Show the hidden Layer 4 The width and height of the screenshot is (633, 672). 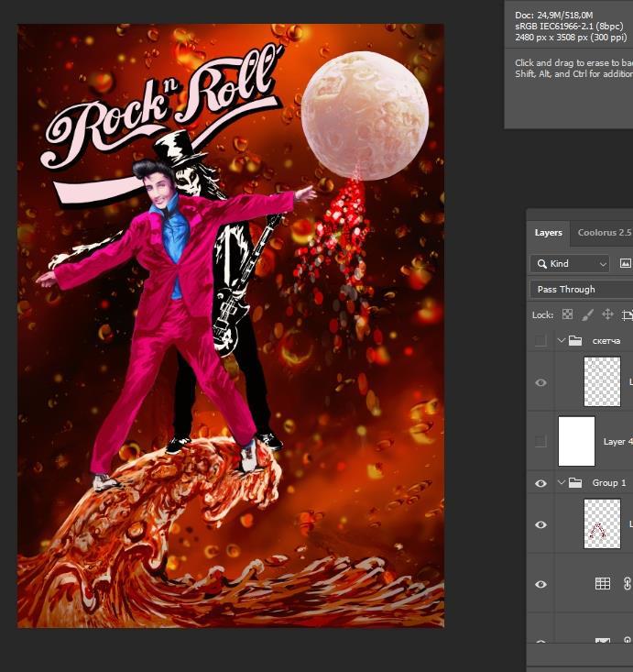tap(540, 442)
